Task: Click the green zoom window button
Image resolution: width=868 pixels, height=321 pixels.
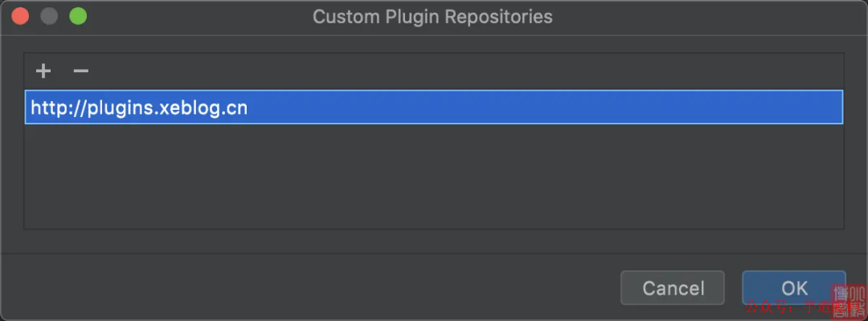Action: coord(78,16)
